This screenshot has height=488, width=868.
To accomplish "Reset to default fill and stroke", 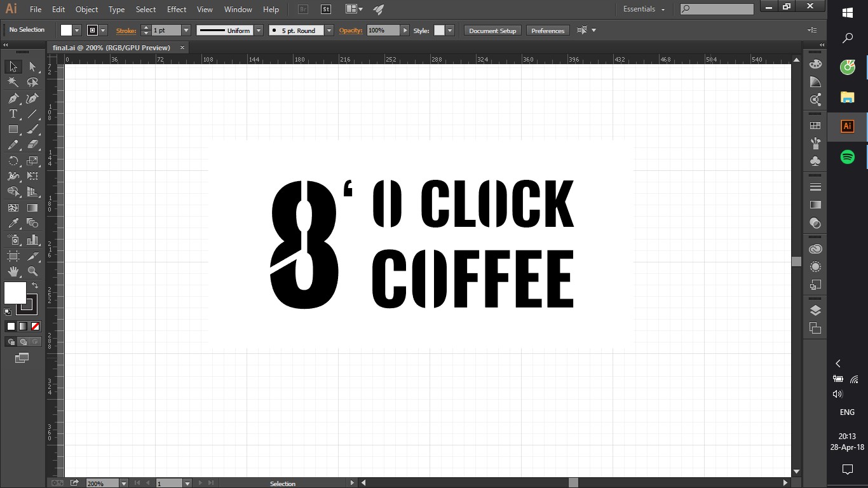I will point(8,312).
